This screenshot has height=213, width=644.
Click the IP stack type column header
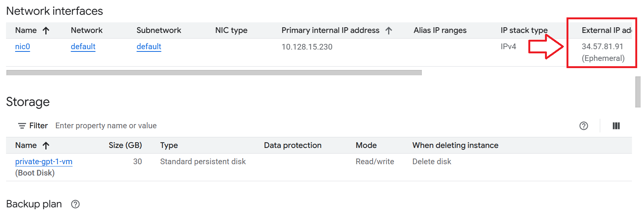coord(524,30)
